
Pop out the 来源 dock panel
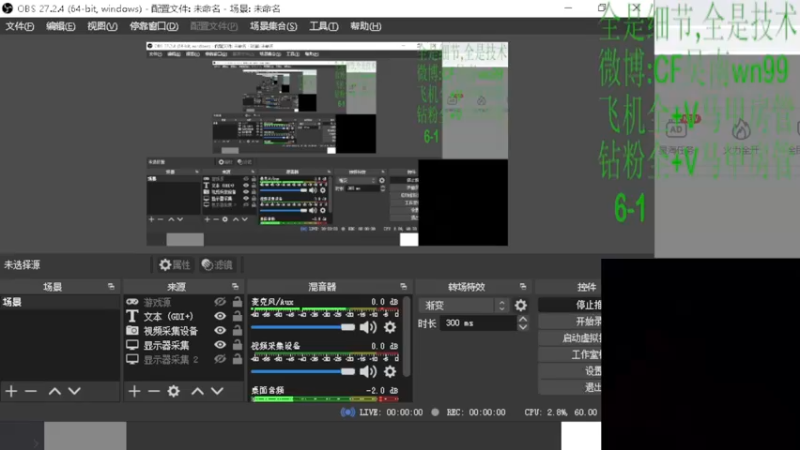click(235, 287)
